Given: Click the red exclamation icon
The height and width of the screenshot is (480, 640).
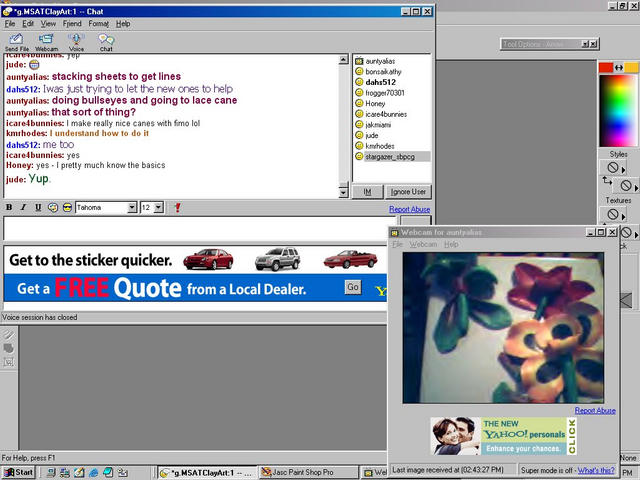Looking at the screenshot, I should (x=178, y=207).
